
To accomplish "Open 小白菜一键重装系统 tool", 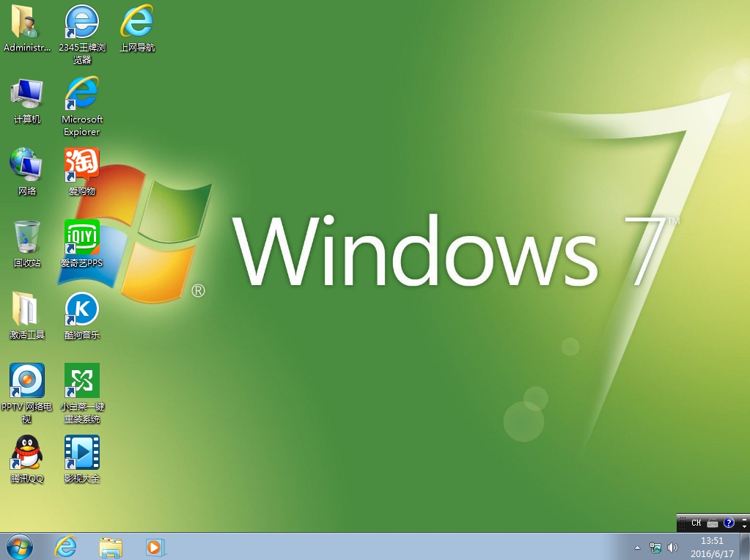I will (x=81, y=381).
